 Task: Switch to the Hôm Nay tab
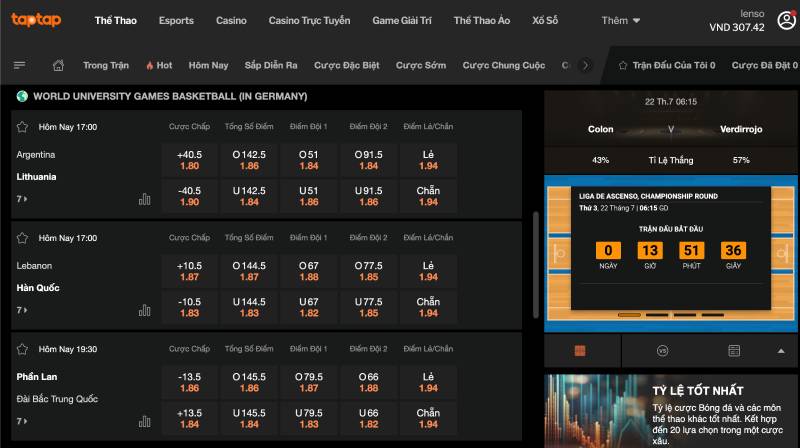pos(208,65)
